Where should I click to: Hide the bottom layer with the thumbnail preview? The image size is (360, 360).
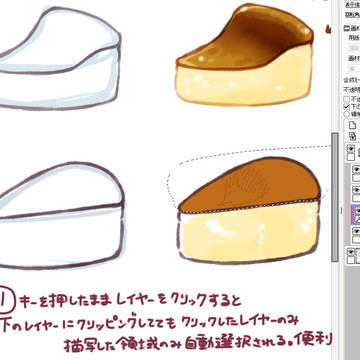(x=351, y=252)
